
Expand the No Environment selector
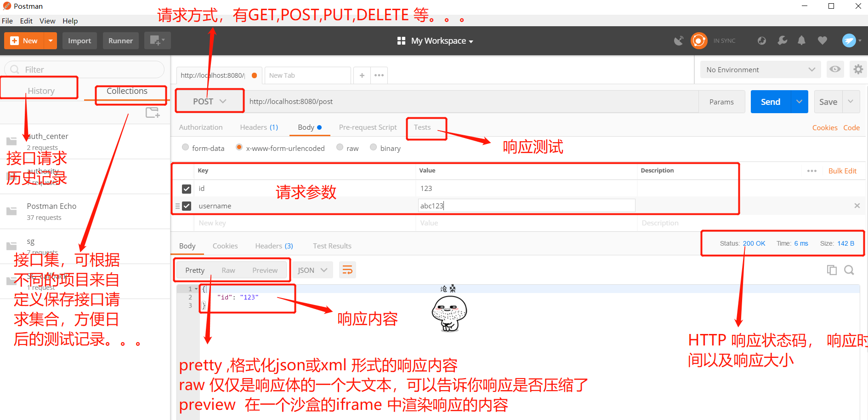pyautogui.click(x=760, y=69)
